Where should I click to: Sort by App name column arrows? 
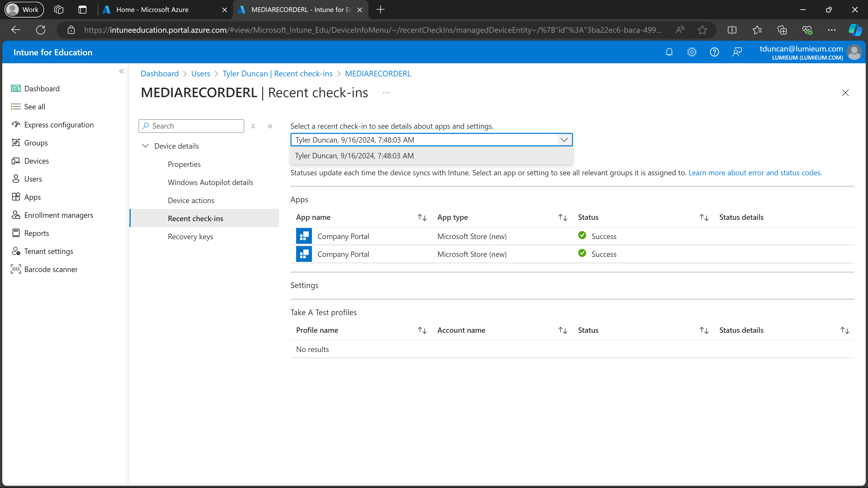422,218
